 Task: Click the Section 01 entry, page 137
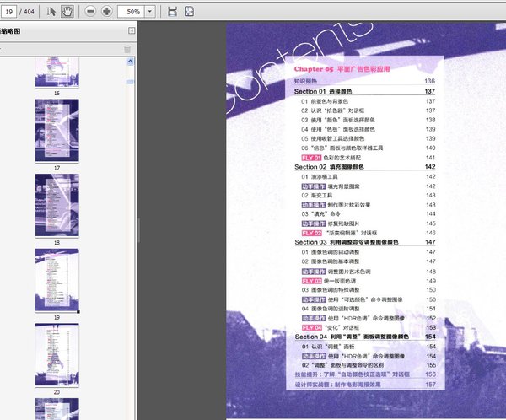(x=364, y=91)
